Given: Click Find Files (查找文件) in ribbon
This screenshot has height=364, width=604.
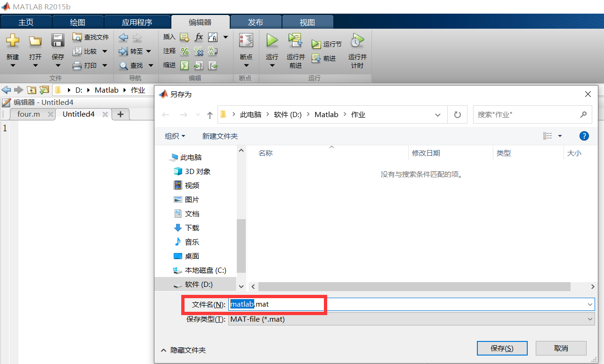Looking at the screenshot, I should pyautogui.click(x=91, y=37).
